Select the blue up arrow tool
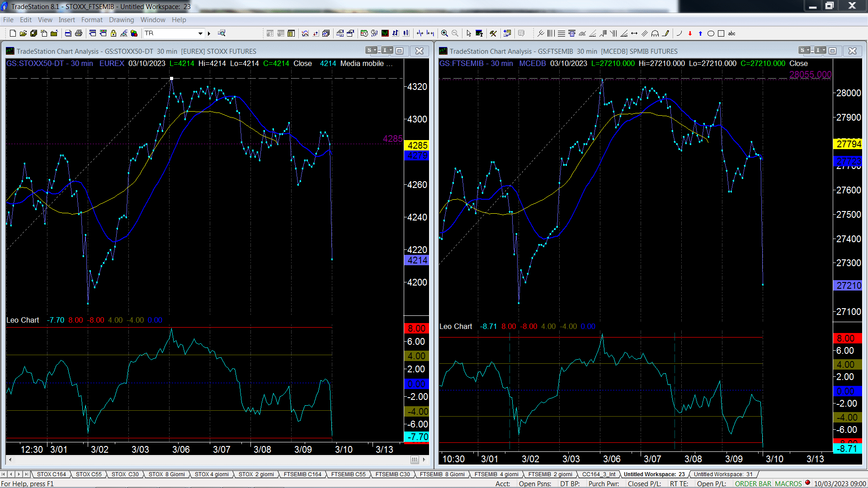 tap(700, 33)
